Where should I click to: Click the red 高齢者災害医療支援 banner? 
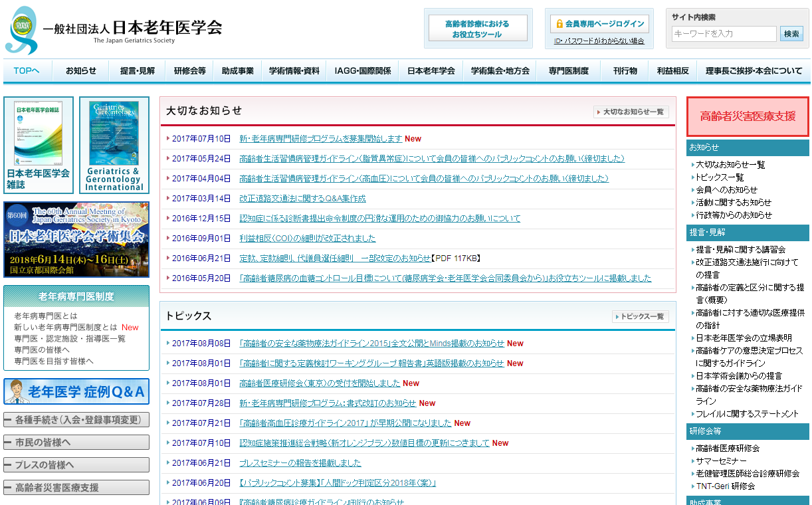click(748, 116)
